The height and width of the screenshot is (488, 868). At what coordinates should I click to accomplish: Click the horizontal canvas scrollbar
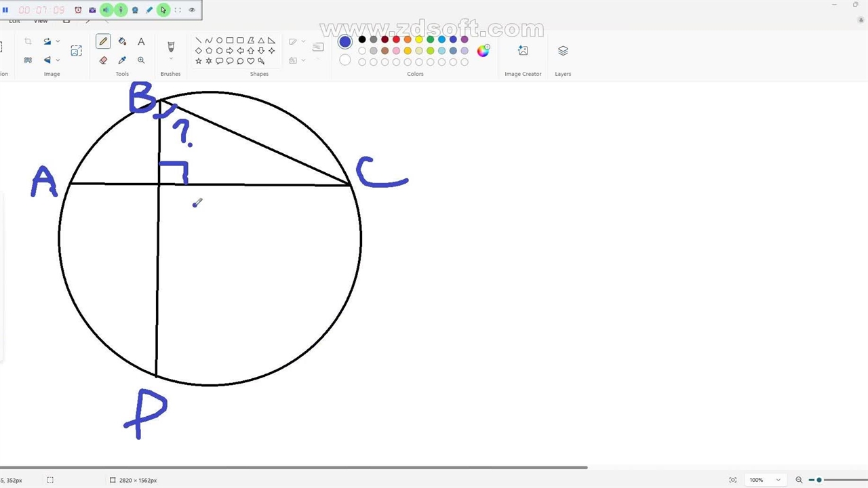coord(293,467)
